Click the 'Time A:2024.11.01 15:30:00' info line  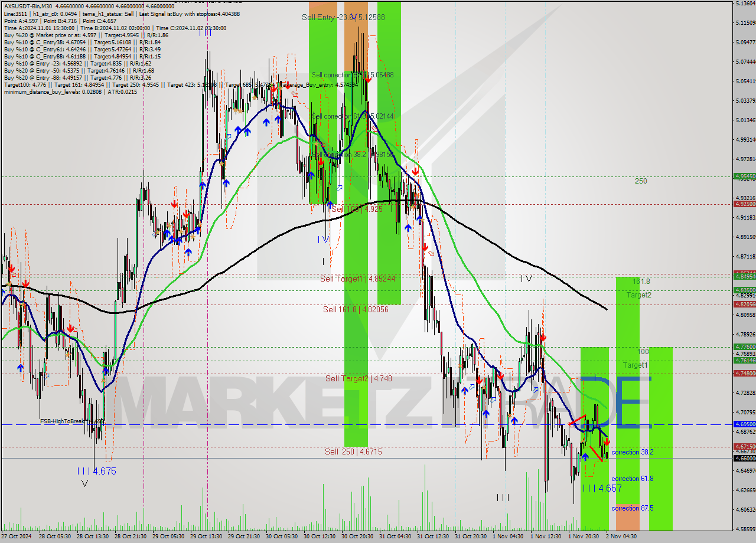tap(115, 28)
